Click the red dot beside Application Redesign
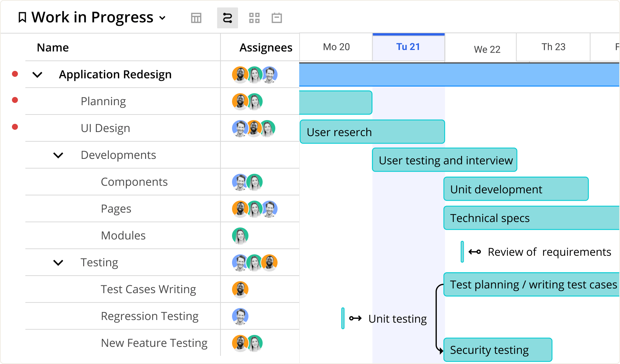 [15, 74]
